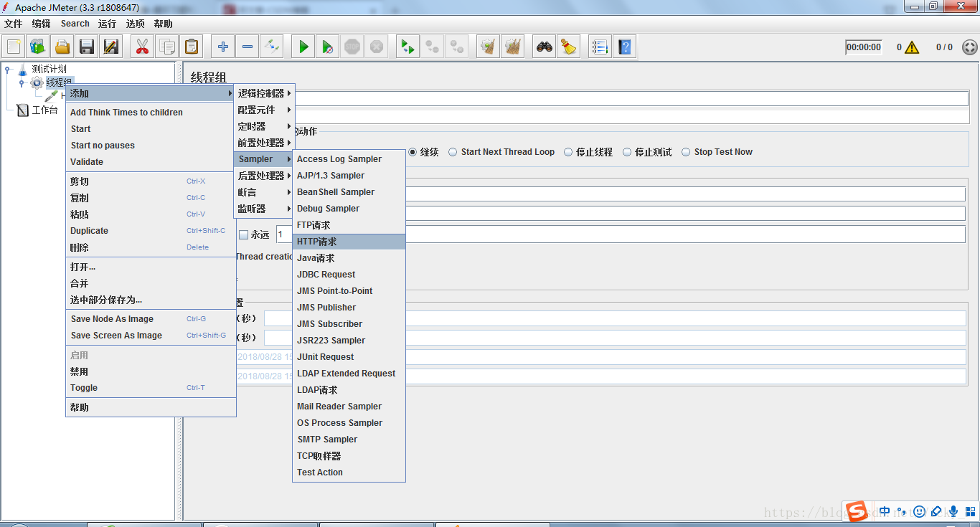Expand the 后置处理器 submenu

265,176
